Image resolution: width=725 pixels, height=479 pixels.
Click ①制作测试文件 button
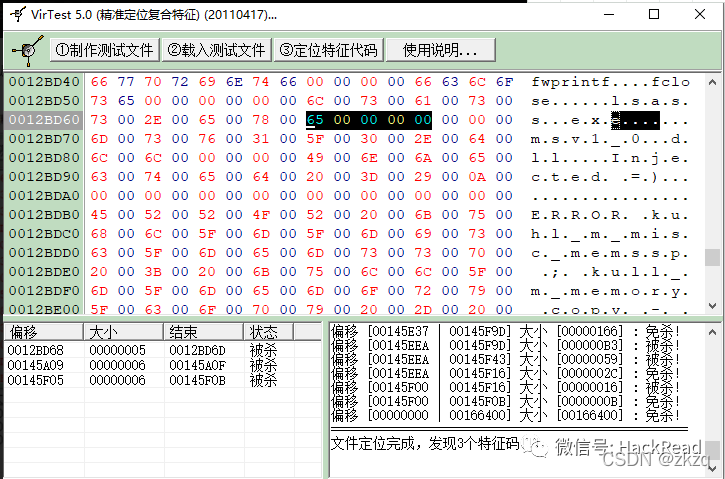pyautogui.click(x=104, y=50)
